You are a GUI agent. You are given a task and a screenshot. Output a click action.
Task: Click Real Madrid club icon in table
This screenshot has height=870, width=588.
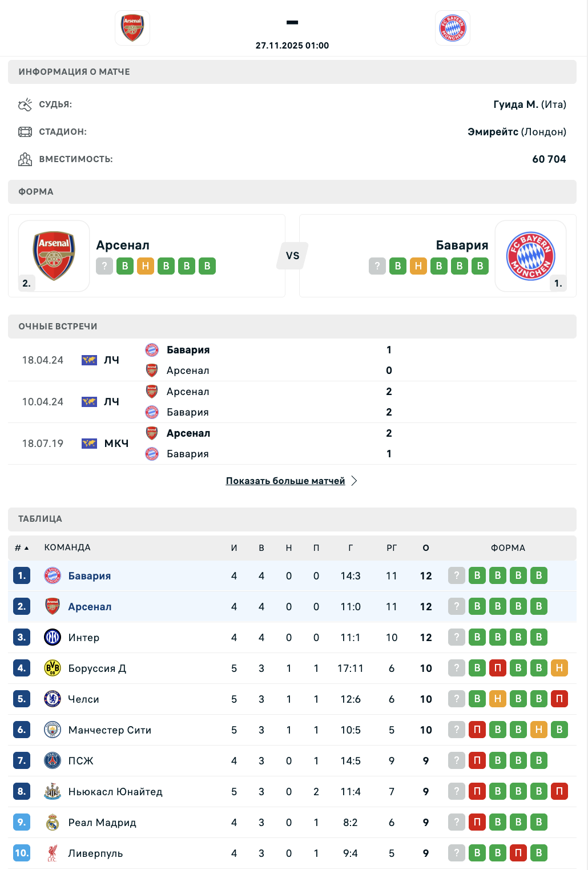point(53,822)
